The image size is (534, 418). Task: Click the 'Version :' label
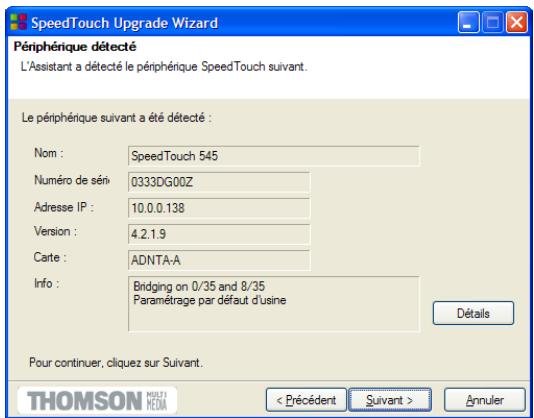56,231
